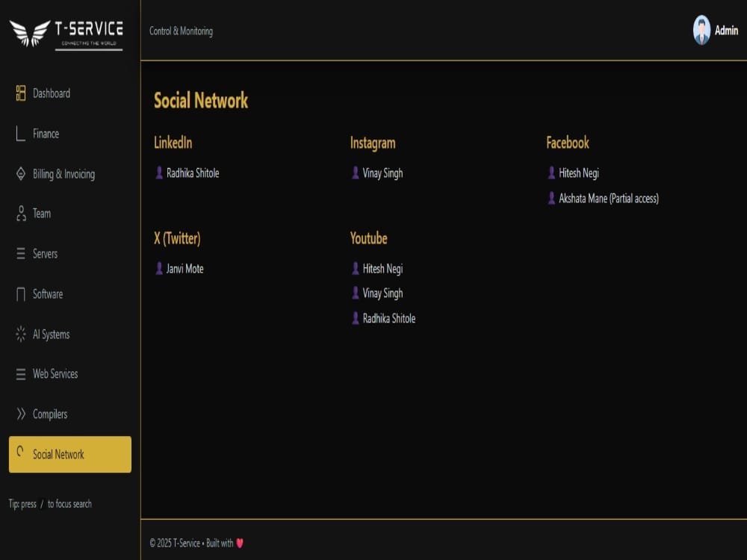Click the focus search tip text

(50, 504)
